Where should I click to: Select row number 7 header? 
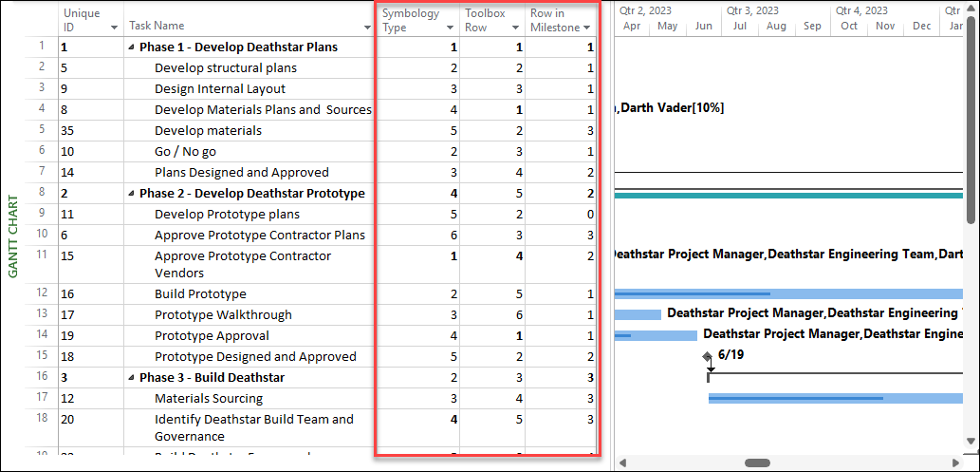41,173
